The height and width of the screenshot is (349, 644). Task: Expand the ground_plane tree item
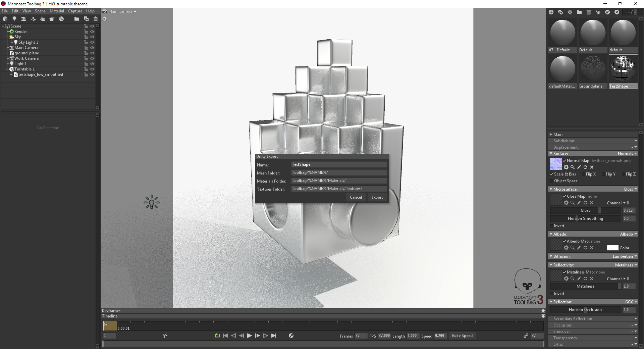click(7, 53)
